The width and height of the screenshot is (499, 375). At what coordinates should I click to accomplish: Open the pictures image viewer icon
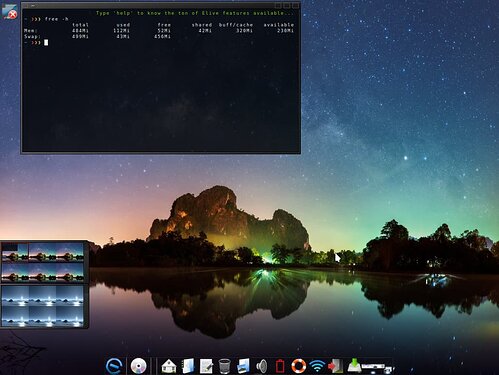click(243, 366)
